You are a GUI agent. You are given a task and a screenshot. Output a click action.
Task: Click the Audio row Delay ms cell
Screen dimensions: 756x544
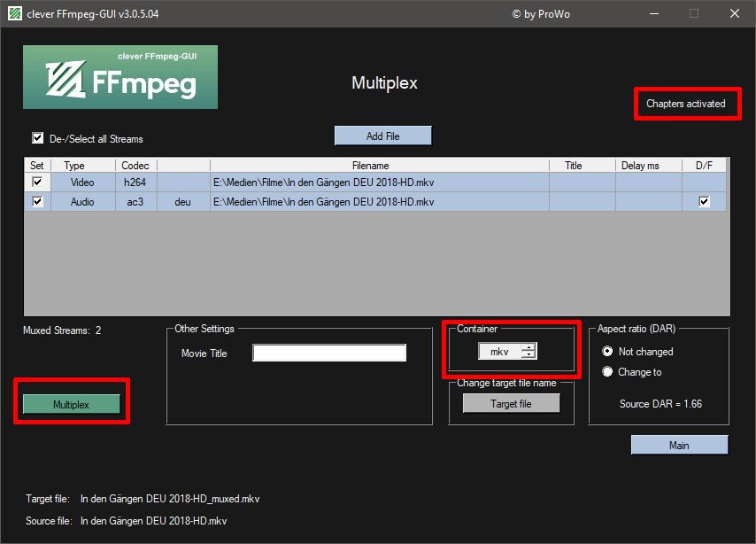point(649,202)
